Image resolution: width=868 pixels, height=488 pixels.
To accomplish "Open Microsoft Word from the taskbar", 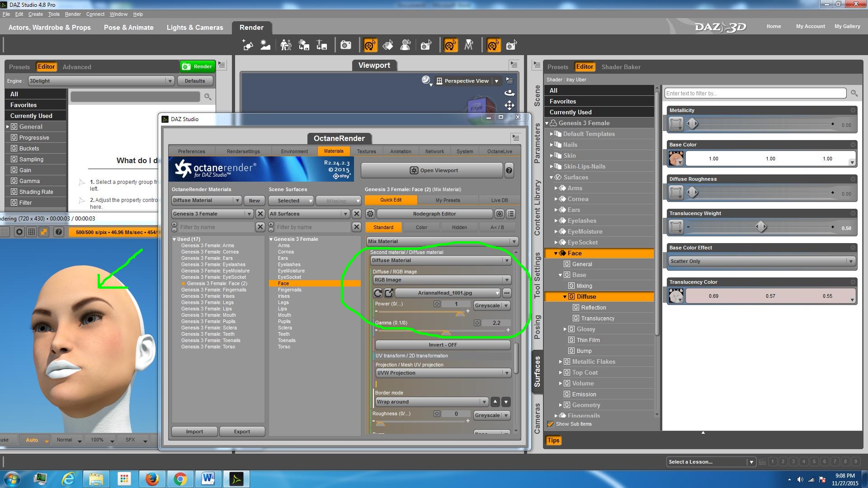I will click(208, 479).
